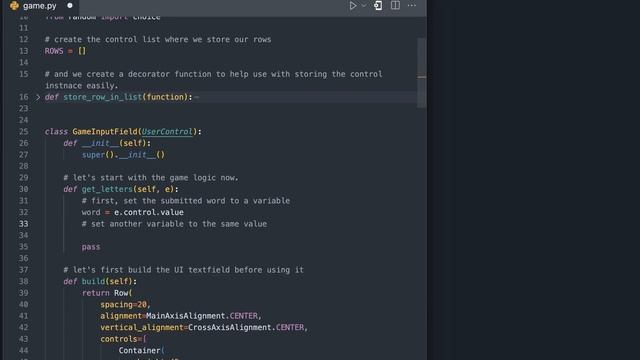Place cursor on 'class GameInputField' text
The height and width of the screenshot is (360, 640).
[x=91, y=131]
